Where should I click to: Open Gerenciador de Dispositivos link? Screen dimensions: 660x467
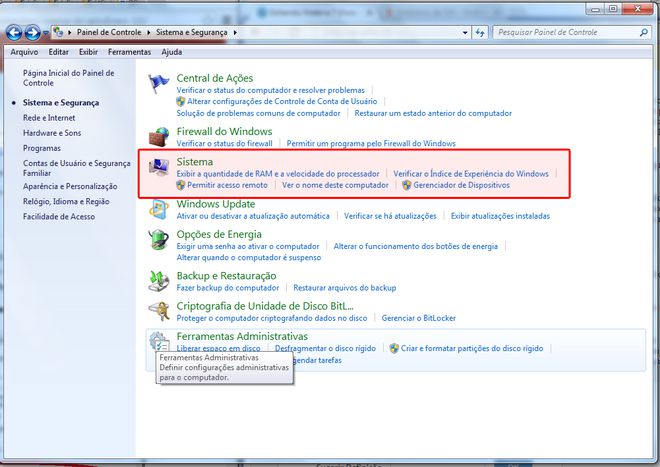click(x=461, y=185)
